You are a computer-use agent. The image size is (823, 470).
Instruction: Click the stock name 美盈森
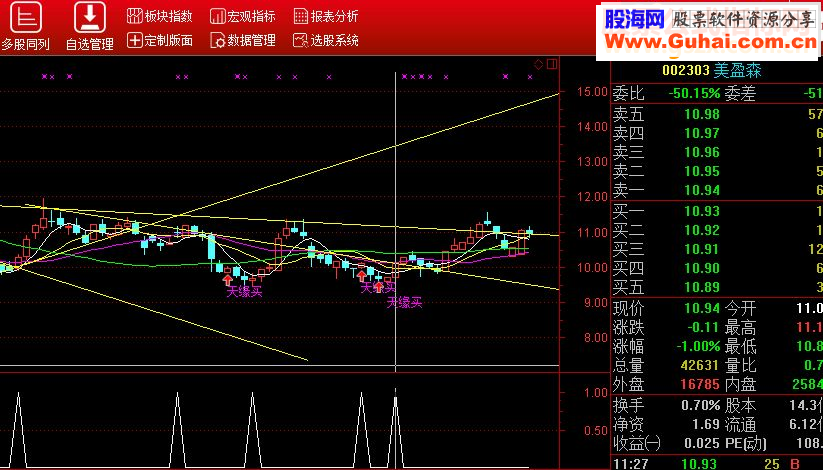coord(737,70)
